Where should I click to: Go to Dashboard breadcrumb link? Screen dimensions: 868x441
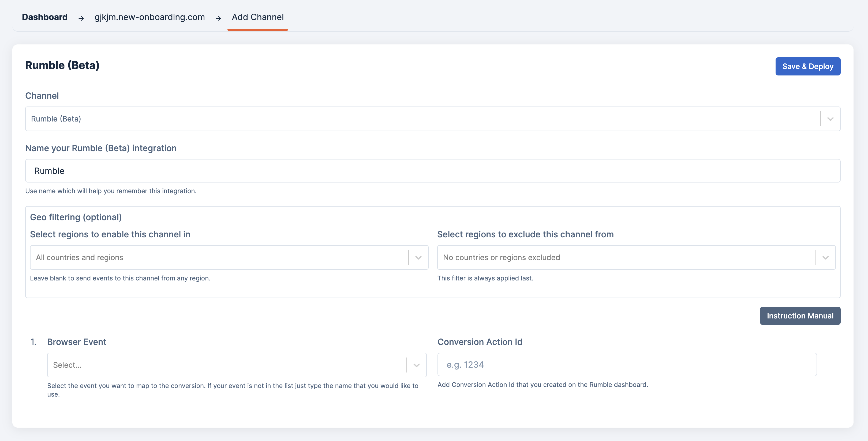pos(44,17)
